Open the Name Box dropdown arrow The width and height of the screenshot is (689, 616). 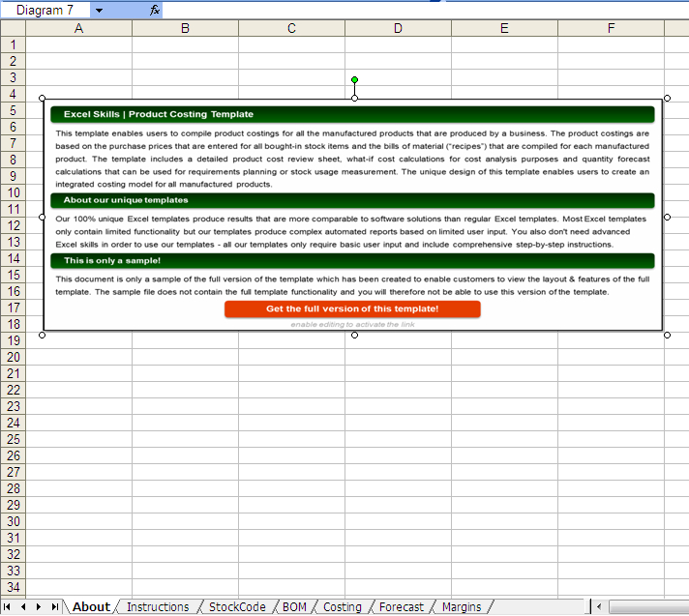[x=100, y=10]
